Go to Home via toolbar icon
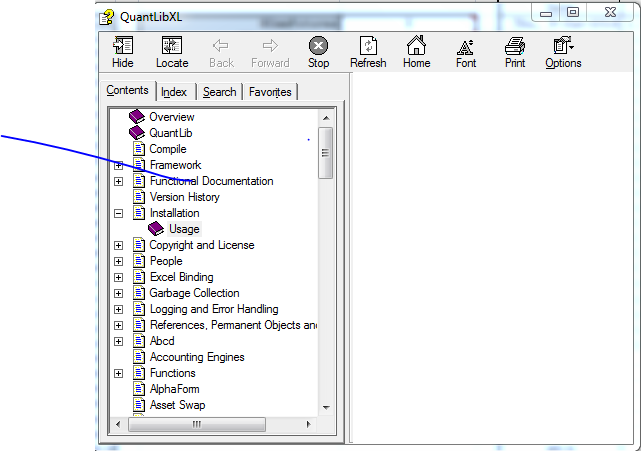 416,47
